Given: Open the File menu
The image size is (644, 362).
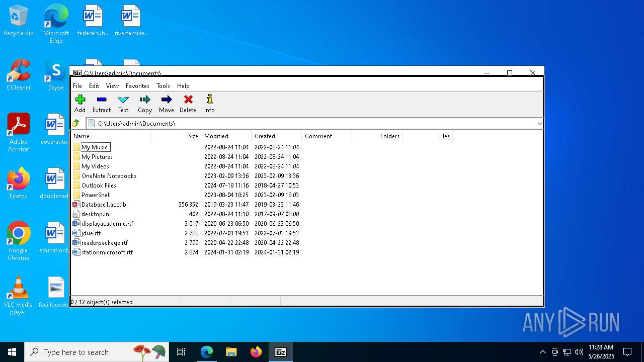Looking at the screenshot, I should (x=77, y=86).
